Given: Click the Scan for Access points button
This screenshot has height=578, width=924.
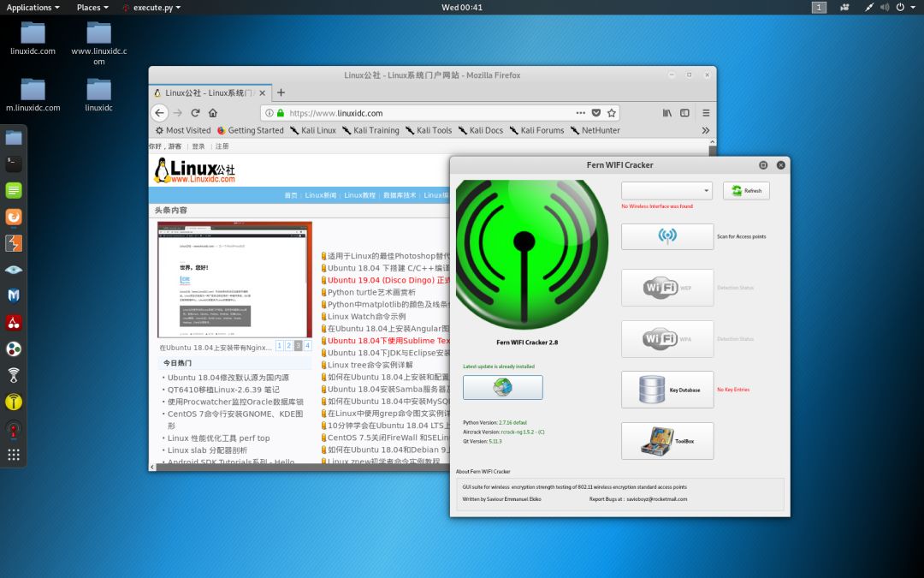Looking at the screenshot, I should tap(667, 236).
